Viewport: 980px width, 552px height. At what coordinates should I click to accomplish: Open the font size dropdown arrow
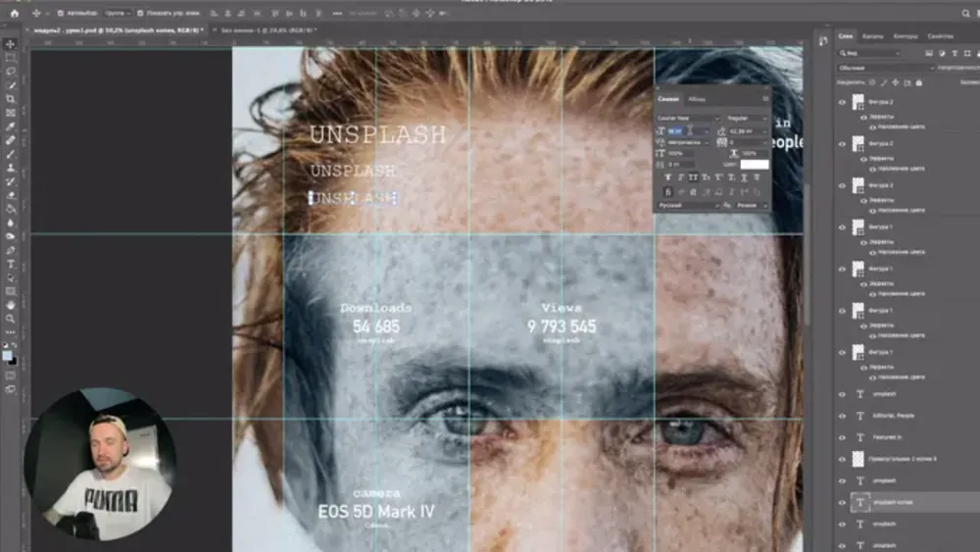pos(707,131)
